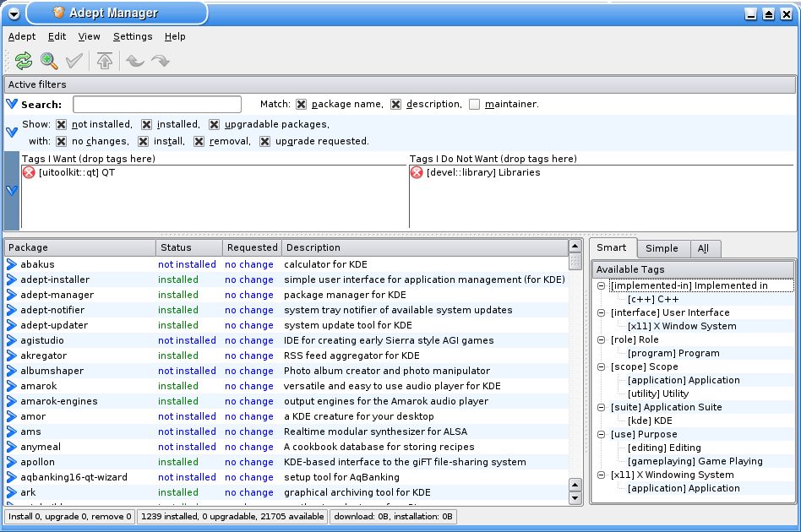Click the arrow icon beside akregator

12,356
